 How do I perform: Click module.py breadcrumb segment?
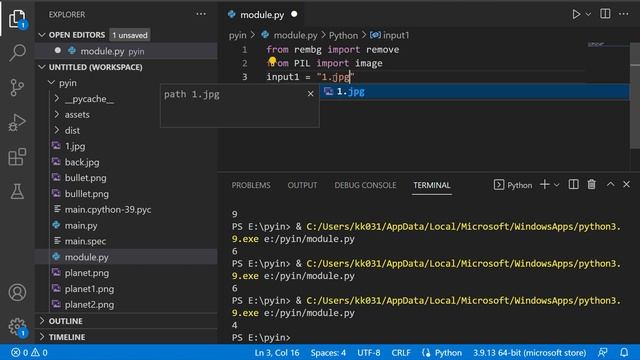pyautogui.click(x=290, y=36)
